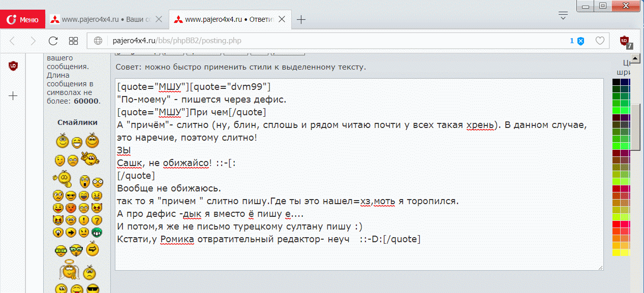Click the globe site info icon
Viewport: 644px width, 293px height.
click(x=99, y=41)
